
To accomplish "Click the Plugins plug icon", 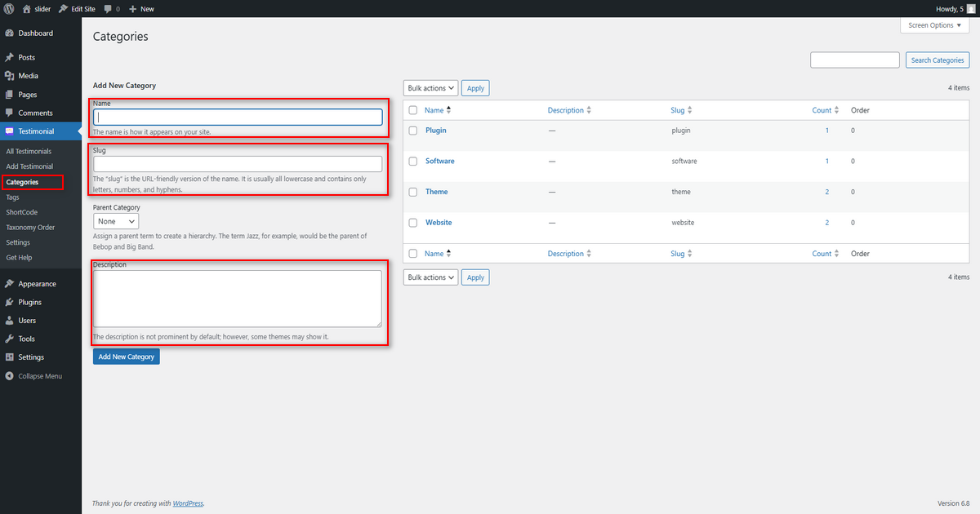I will click(9, 302).
